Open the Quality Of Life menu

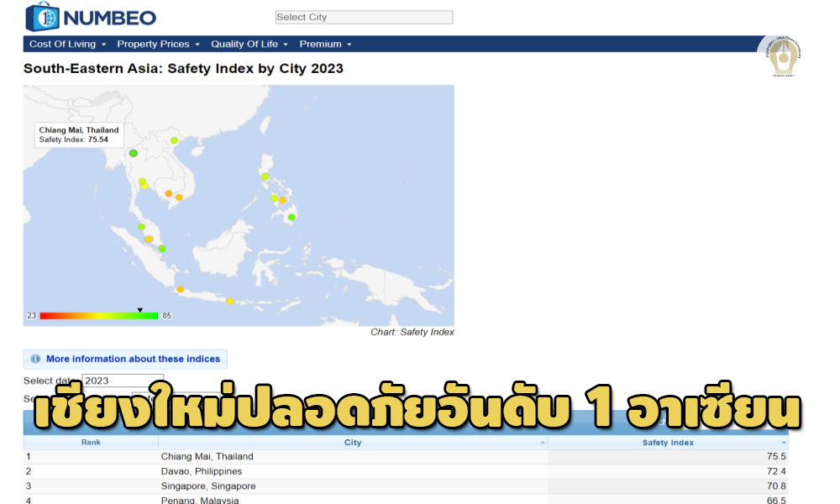point(249,44)
